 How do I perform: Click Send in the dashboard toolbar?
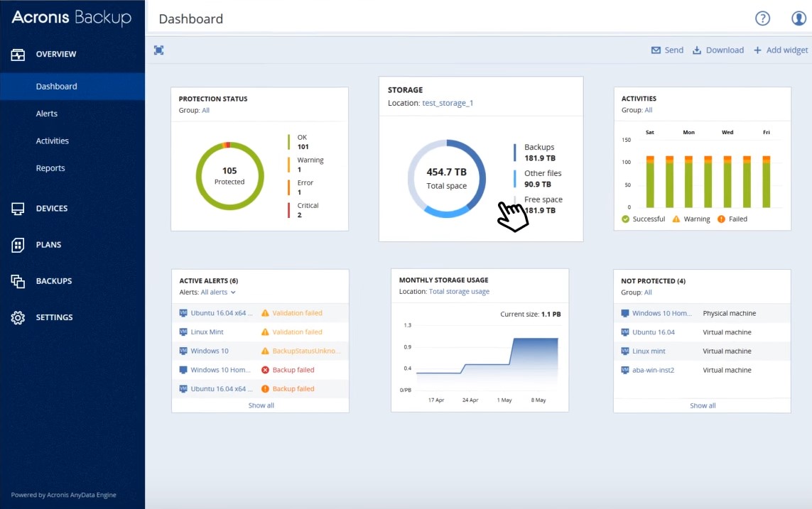tap(667, 50)
